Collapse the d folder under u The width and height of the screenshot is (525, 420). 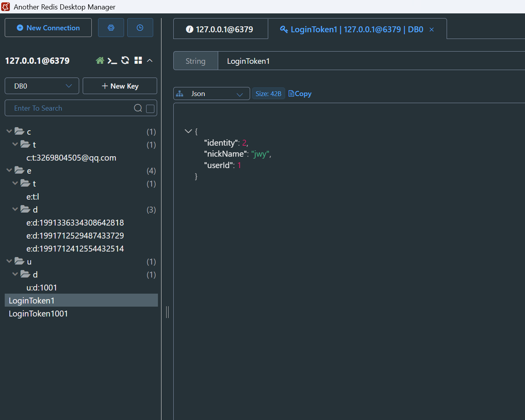point(15,274)
